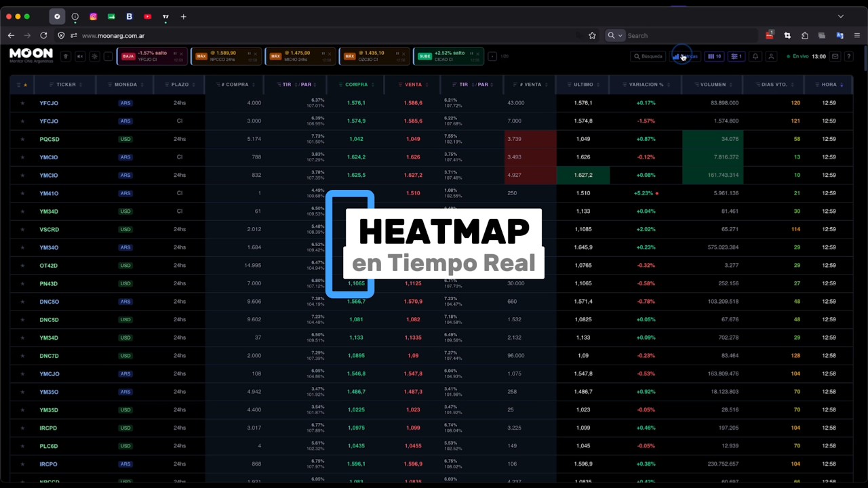
Task: Close the YFCJO CI BAJA alert card
Action: [x=181, y=53]
